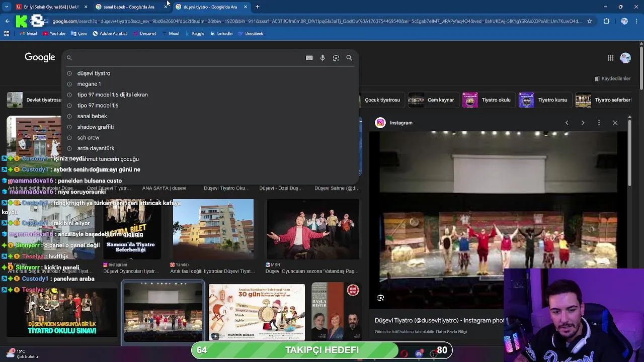This screenshot has height=362, width=644.
Task: Open the Çeviri bookmark
Action: [x=79, y=34]
